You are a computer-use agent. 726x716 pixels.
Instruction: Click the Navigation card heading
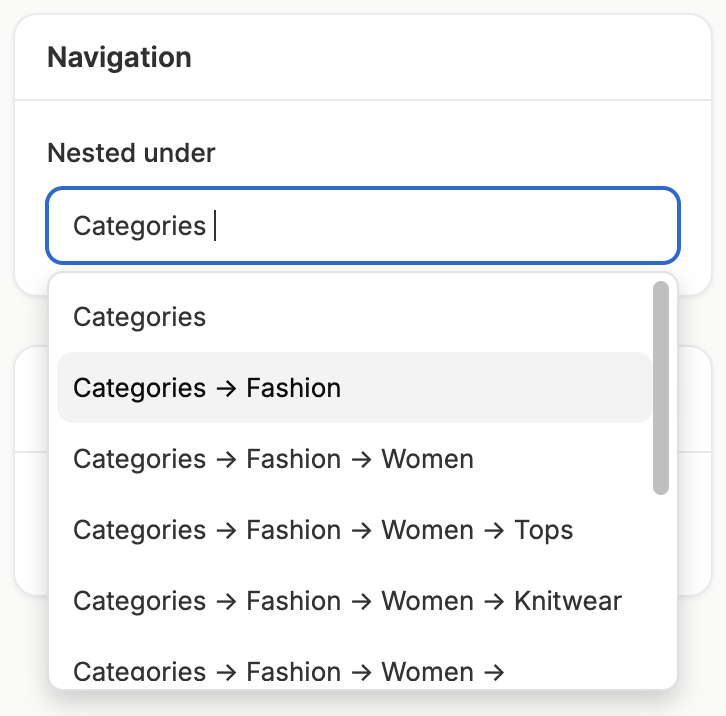tap(119, 57)
